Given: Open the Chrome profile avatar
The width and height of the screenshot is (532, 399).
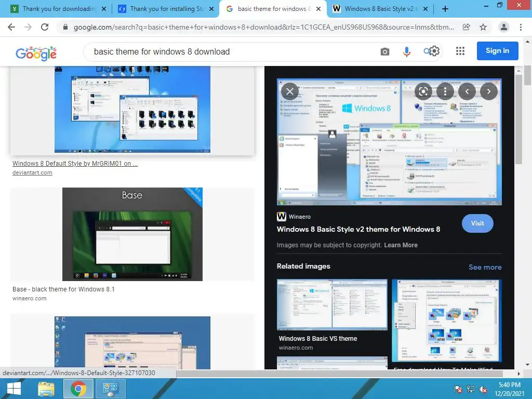Looking at the screenshot, I should (504, 27).
